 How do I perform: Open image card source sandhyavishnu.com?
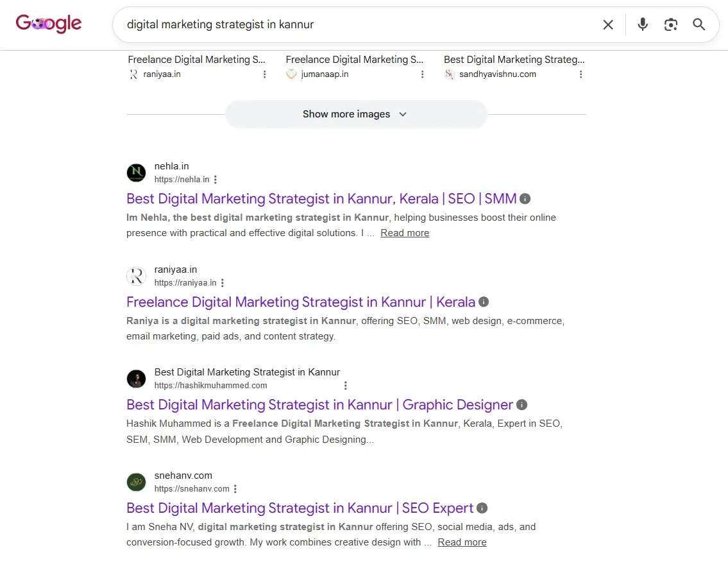click(497, 74)
